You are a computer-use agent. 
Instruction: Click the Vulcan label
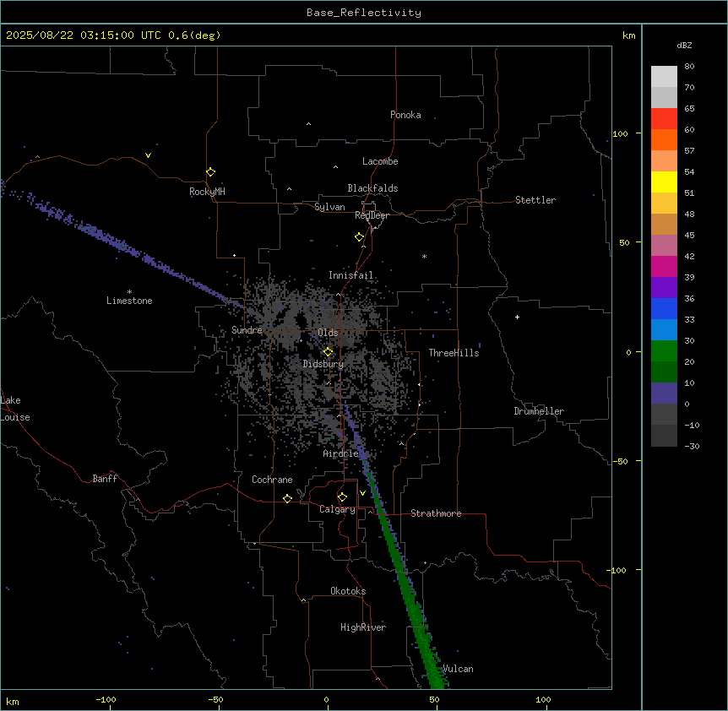[458, 669]
